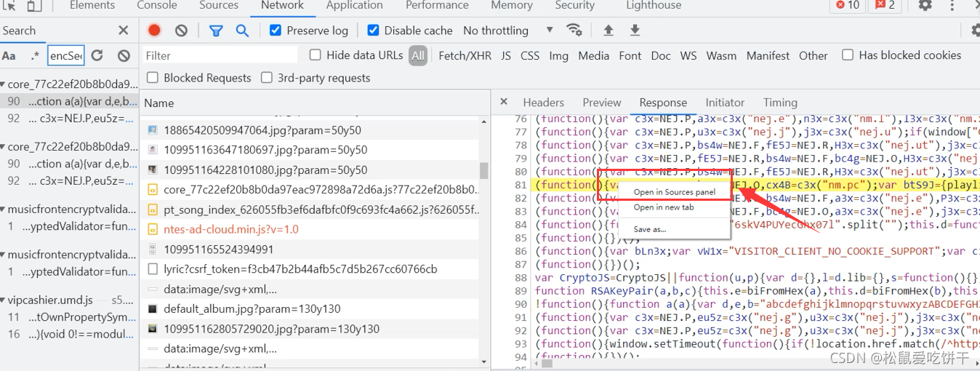980x371 pixels.
Task: Open DevTools settings gear in tab bar
Action: pos(925,5)
